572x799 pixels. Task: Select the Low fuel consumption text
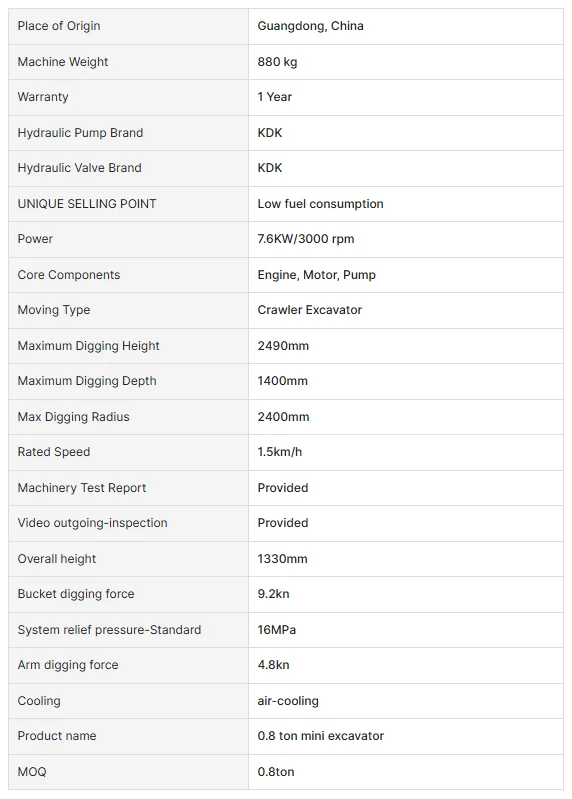[x=320, y=204]
